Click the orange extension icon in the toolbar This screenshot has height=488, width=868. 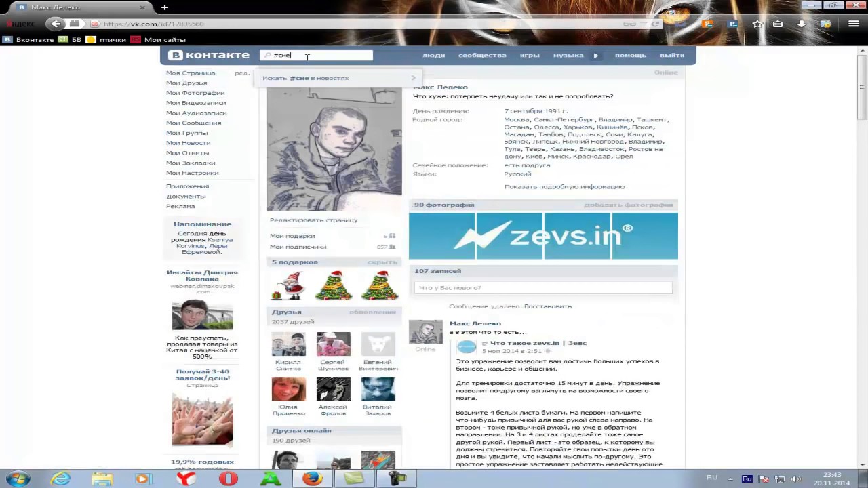(x=707, y=24)
